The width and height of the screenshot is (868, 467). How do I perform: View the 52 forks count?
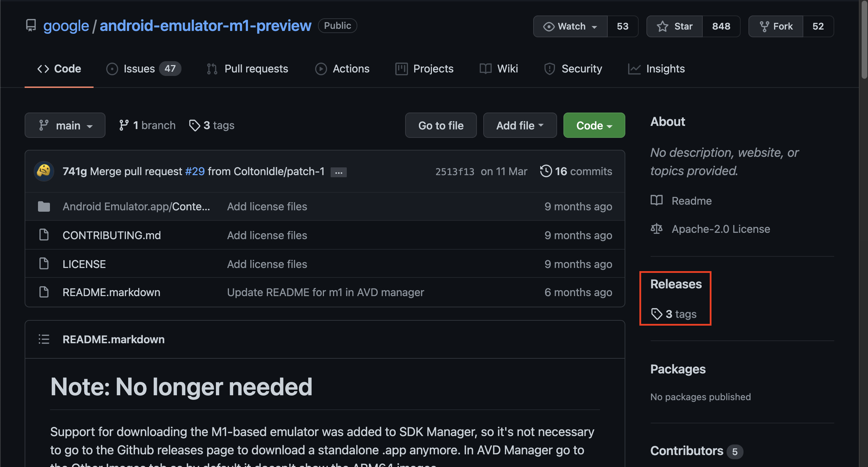point(818,26)
